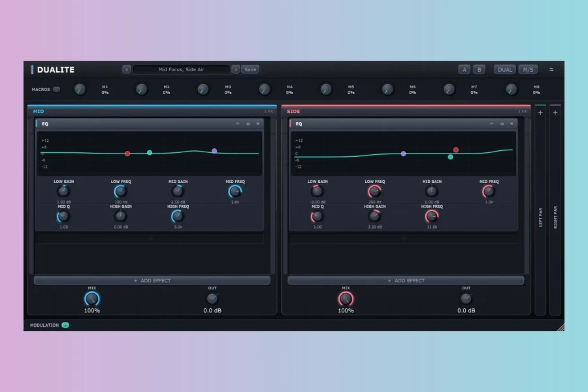The image size is (588, 392).
Task: Click the Mid HIGH GAIN knob
Action: click(x=120, y=216)
